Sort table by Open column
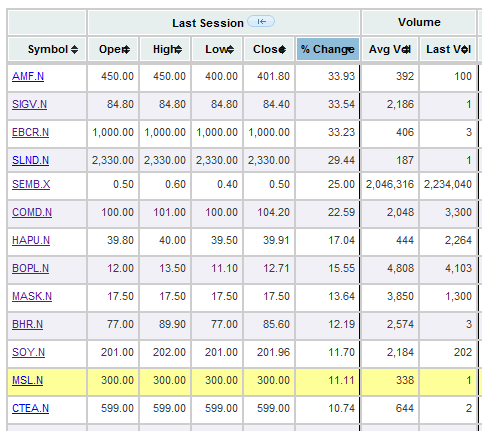The image size is (482, 431). 113,49
